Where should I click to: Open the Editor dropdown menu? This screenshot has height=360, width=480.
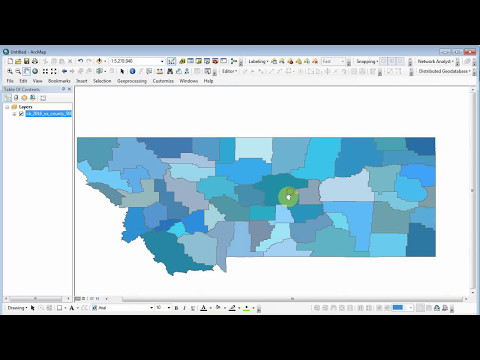[230, 71]
